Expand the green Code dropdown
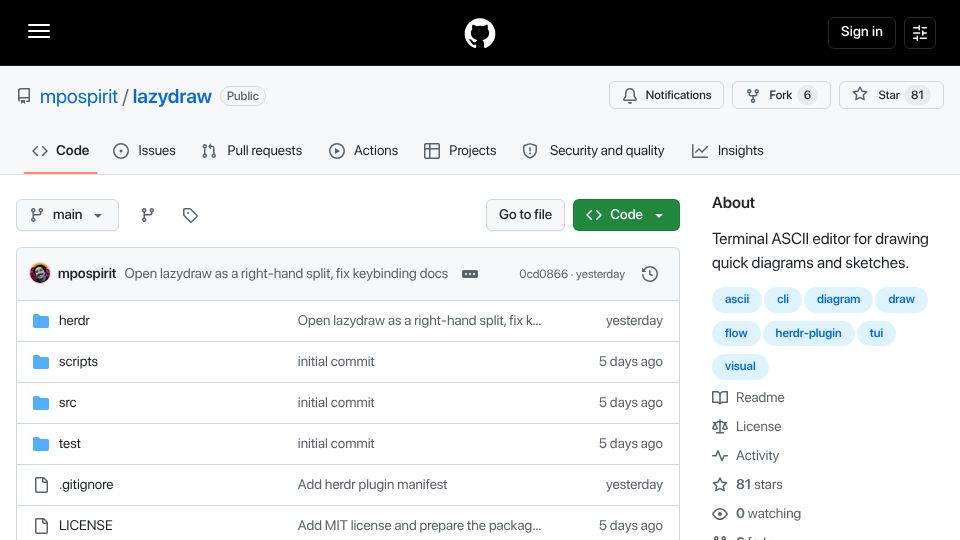Screen dimensions: 960x540 (626, 215)
